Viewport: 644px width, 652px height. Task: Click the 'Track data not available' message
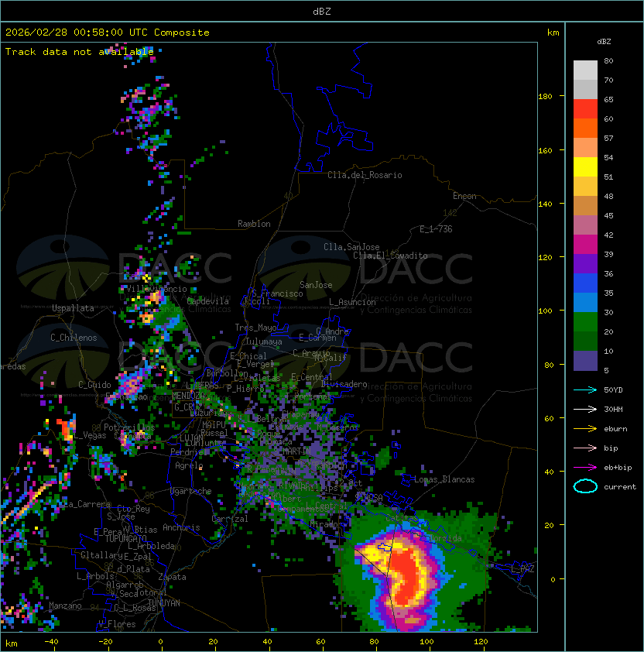(x=80, y=52)
